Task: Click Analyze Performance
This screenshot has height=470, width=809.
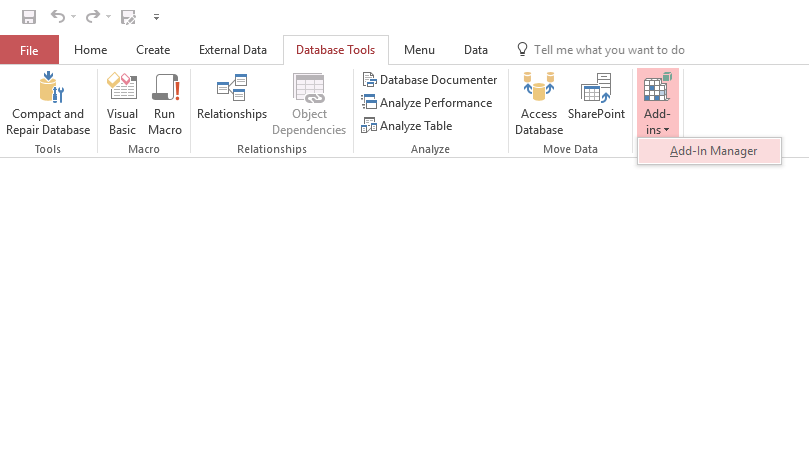Action: (427, 103)
